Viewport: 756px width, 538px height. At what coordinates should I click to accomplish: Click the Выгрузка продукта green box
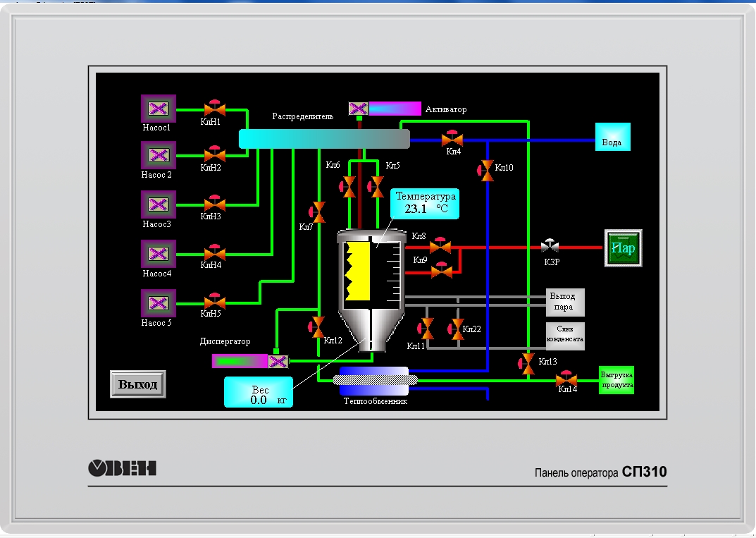pyautogui.click(x=616, y=380)
